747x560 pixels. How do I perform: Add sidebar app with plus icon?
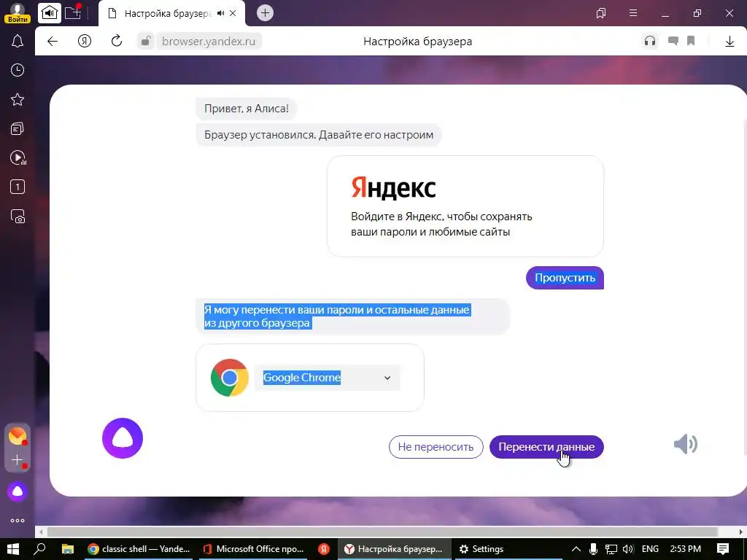pos(18,460)
